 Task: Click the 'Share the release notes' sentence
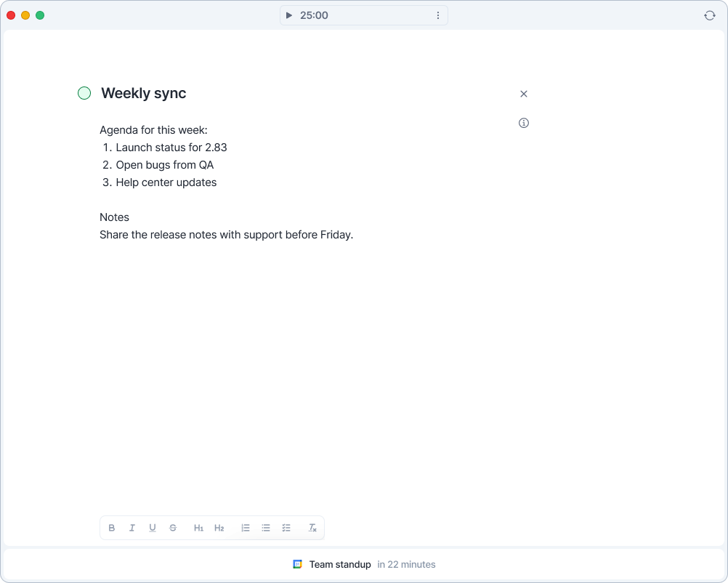[x=227, y=235]
